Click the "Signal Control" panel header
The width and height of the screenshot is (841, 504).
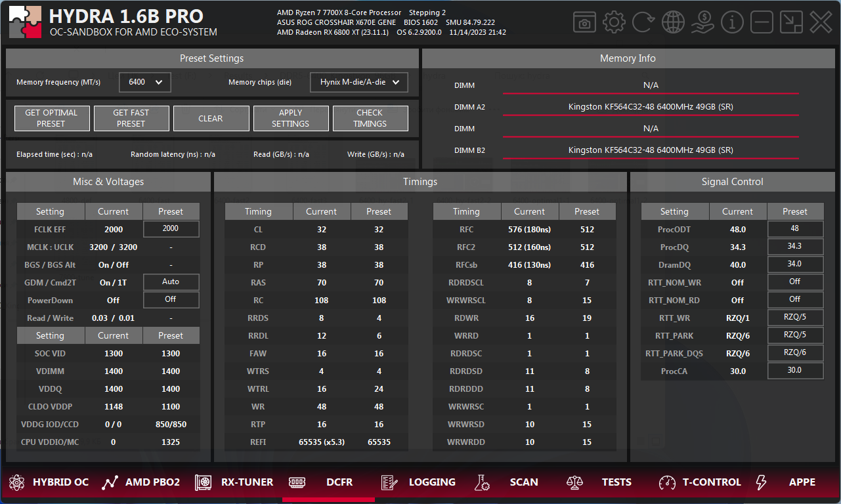(x=732, y=182)
